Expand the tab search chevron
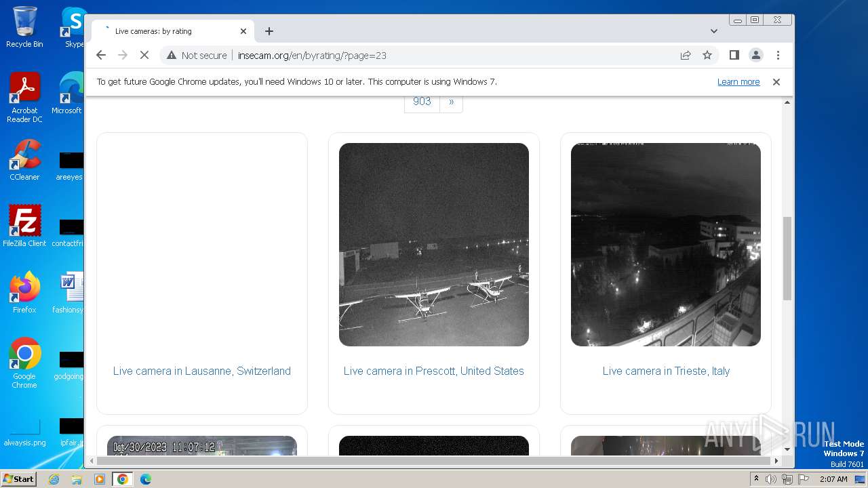Viewport: 868px width, 488px height. 714,31
